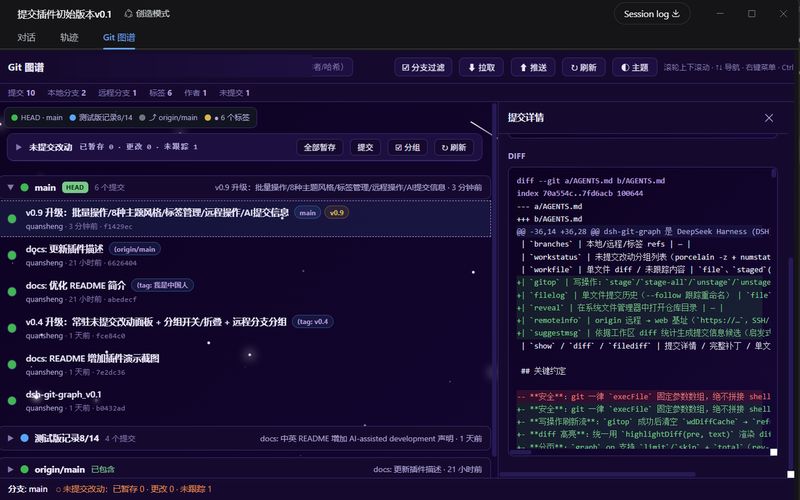This screenshot has width=800, height=500.
Task: Click the 推送 push button
Action: tap(533, 67)
